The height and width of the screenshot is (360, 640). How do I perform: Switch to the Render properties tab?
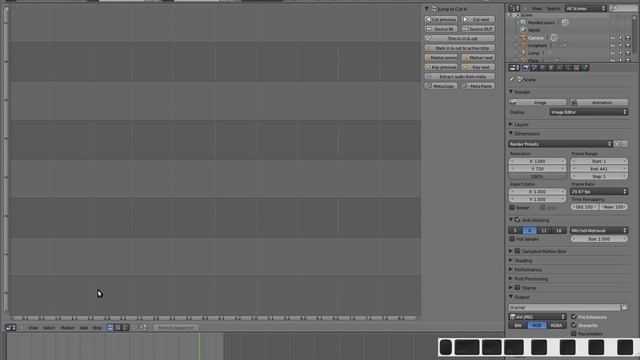526,68
